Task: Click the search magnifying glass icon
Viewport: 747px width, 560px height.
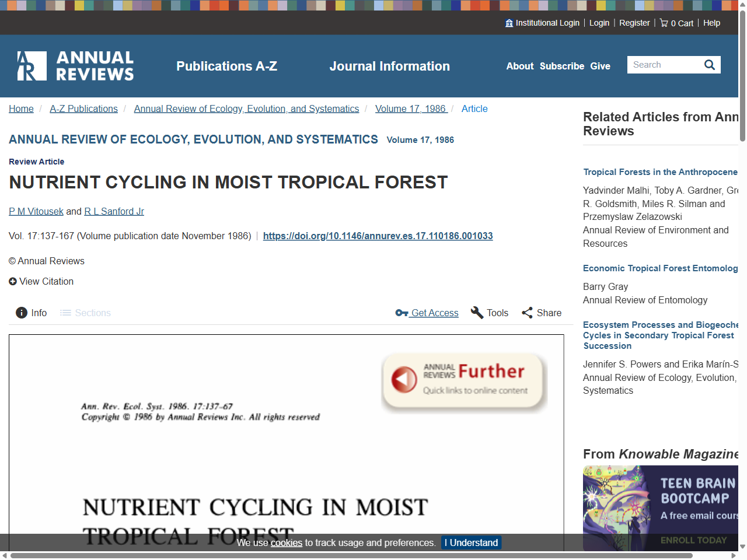Action: (709, 64)
